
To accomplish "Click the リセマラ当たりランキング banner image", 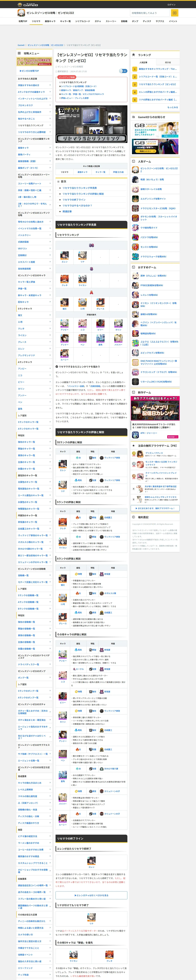I will pos(91,124).
